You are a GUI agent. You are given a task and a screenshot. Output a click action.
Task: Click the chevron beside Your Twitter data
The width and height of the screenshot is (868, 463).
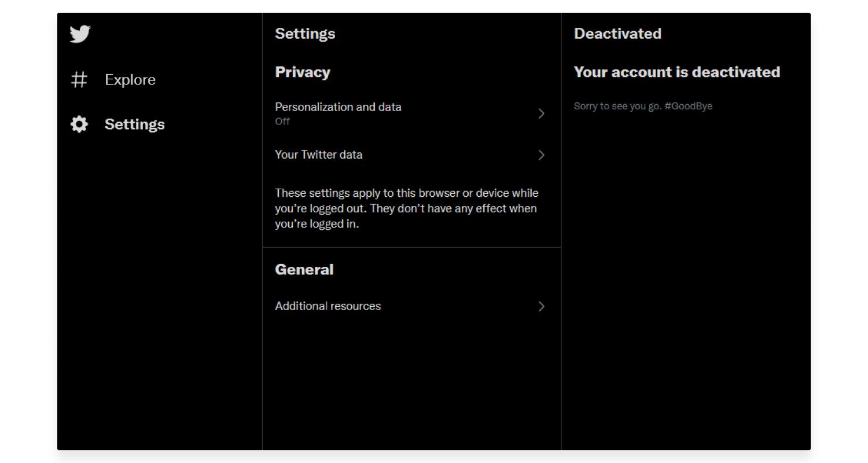[x=542, y=155]
